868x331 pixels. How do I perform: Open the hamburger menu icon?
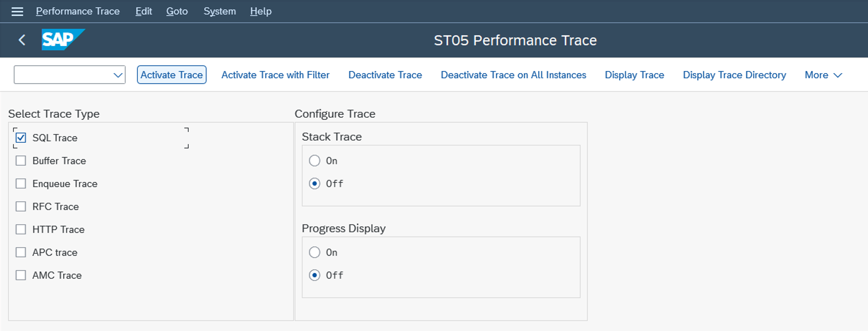[x=17, y=11]
